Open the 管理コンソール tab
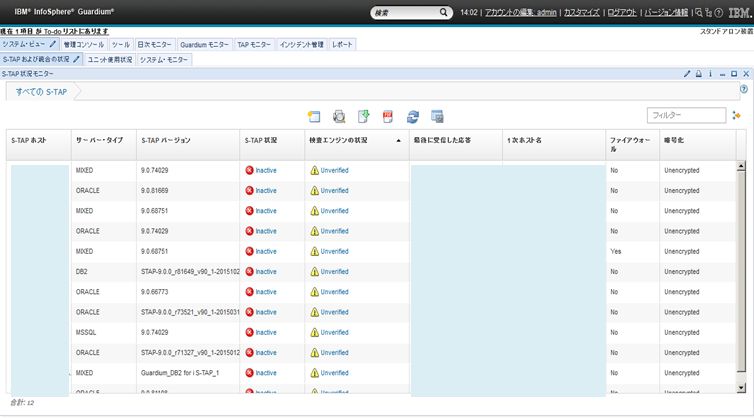Viewport: 754px width, 418px height. [83, 45]
